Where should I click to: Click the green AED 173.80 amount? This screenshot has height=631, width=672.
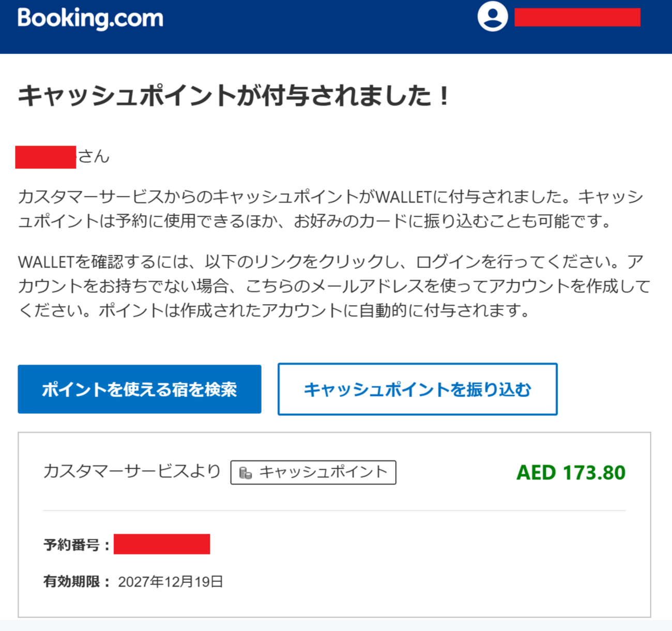pyautogui.click(x=571, y=473)
